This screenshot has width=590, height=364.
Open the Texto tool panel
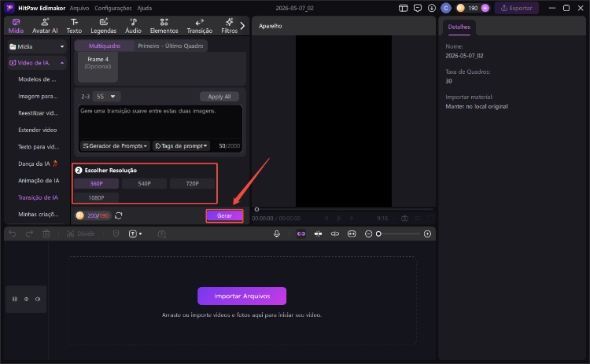coord(74,26)
